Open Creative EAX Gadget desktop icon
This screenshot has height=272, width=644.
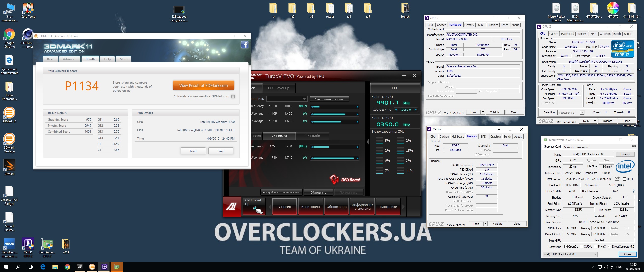click(9, 196)
